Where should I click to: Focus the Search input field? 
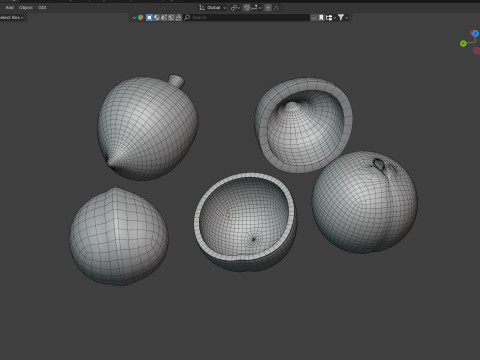point(247,17)
